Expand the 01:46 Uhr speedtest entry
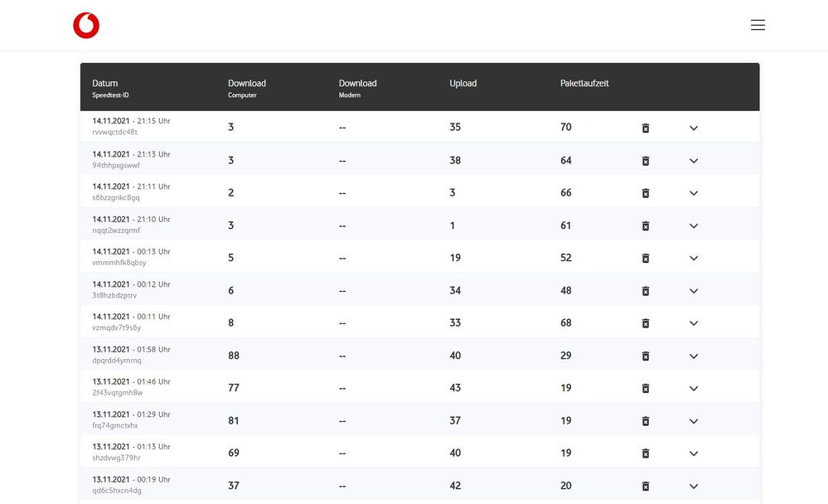Screen dimensions: 828x504 (x=694, y=389)
